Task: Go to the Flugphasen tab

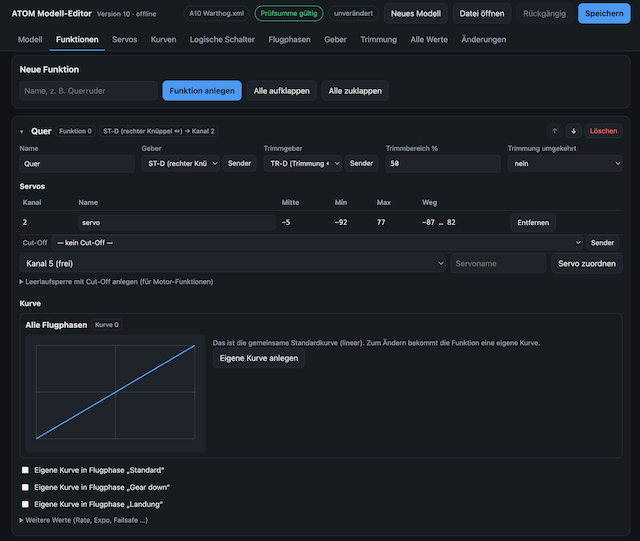Action: pyautogui.click(x=289, y=40)
